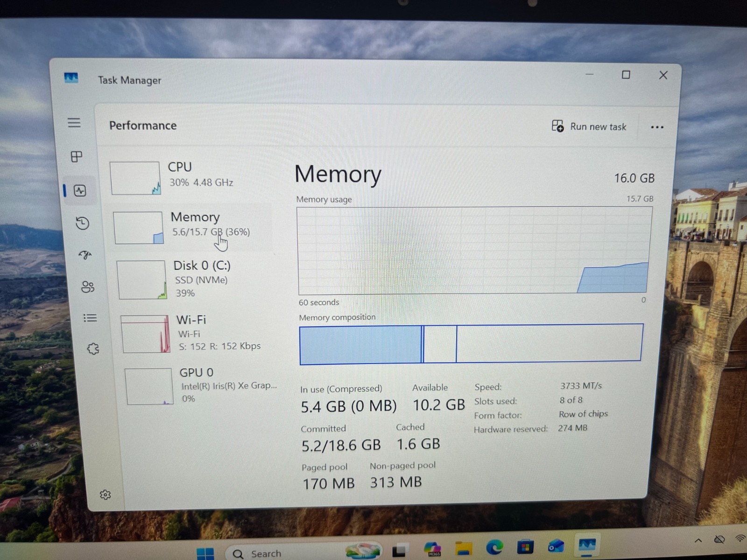The height and width of the screenshot is (560, 747).
Task: Maximize the Task Manager window
Action: point(626,75)
